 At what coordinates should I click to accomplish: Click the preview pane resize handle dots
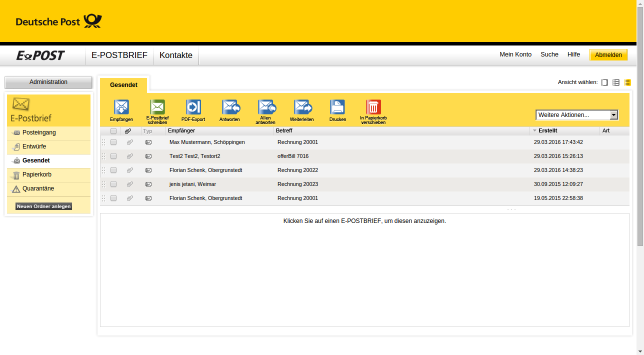pos(511,209)
